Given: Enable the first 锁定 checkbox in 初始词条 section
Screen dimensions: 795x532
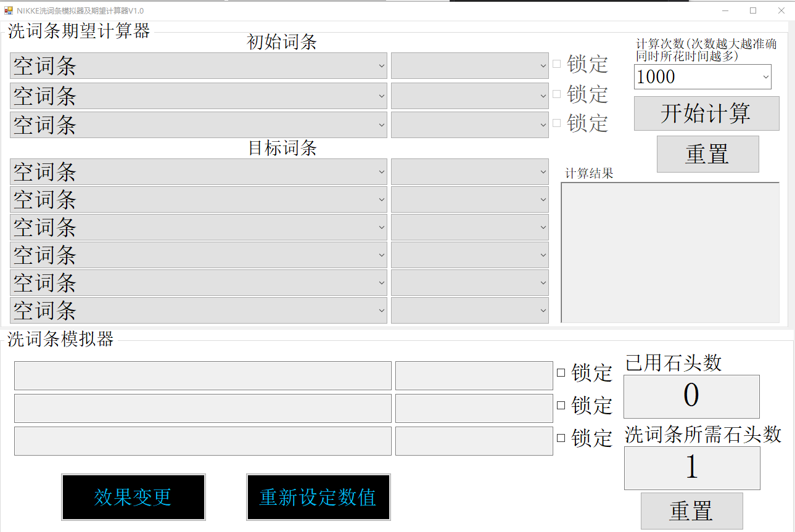Looking at the screenshot, I should pos(557,63).
